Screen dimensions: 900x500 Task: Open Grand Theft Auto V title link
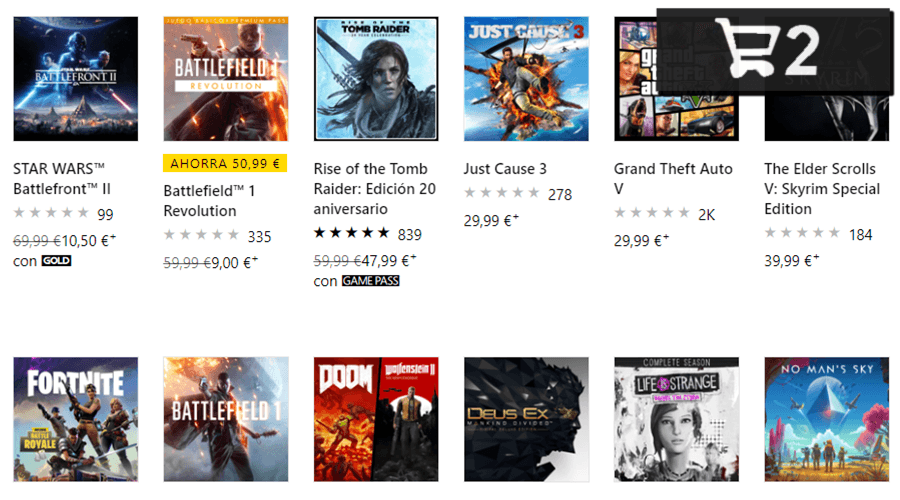tap(673, 179)
